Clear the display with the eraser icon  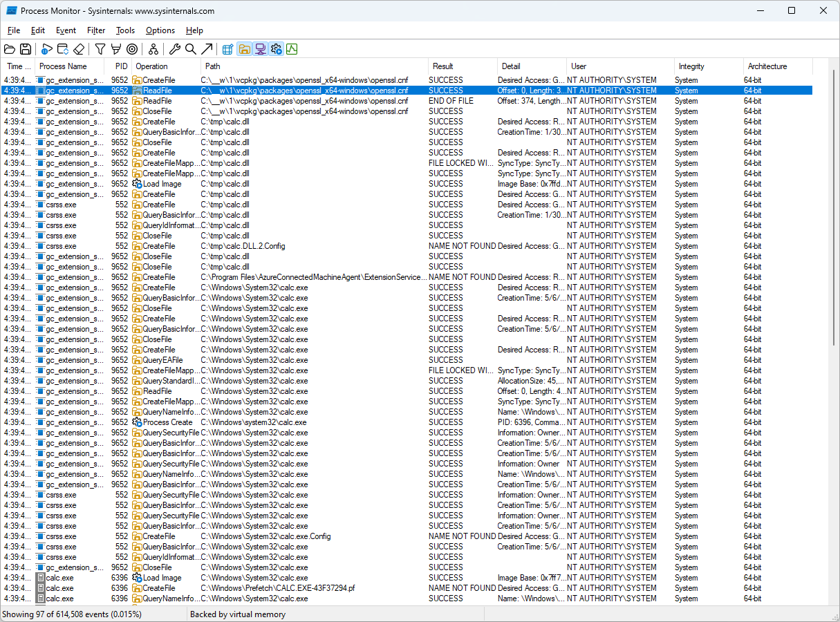pyautogui.click(x=79, y=49)
